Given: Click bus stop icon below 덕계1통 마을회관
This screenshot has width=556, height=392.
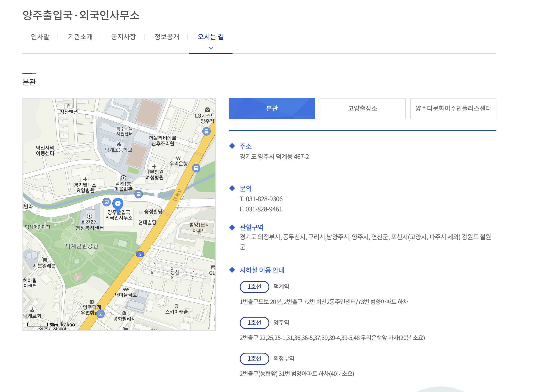Looking at the screenshot, I should pyautogui.click(x=138, y=194).
